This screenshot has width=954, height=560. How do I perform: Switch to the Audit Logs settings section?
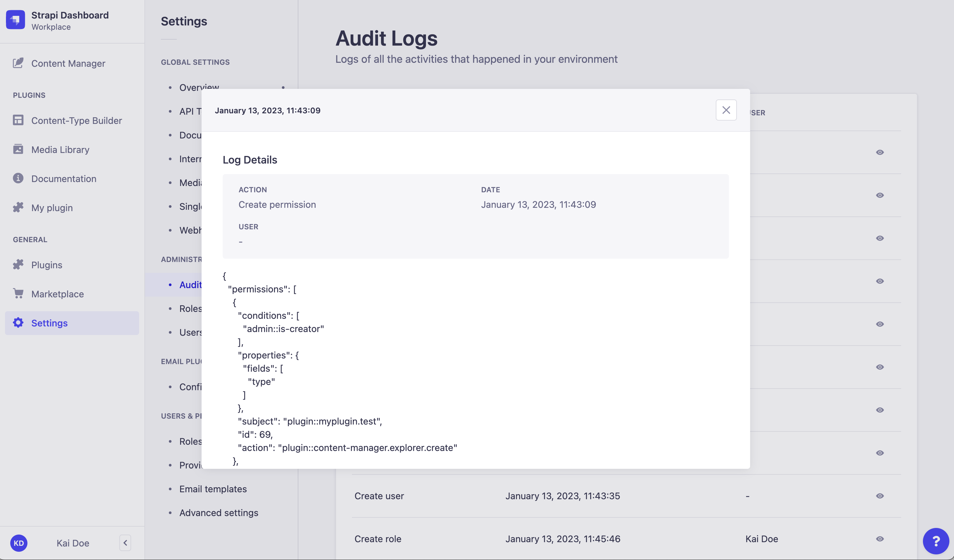(191, 284)
